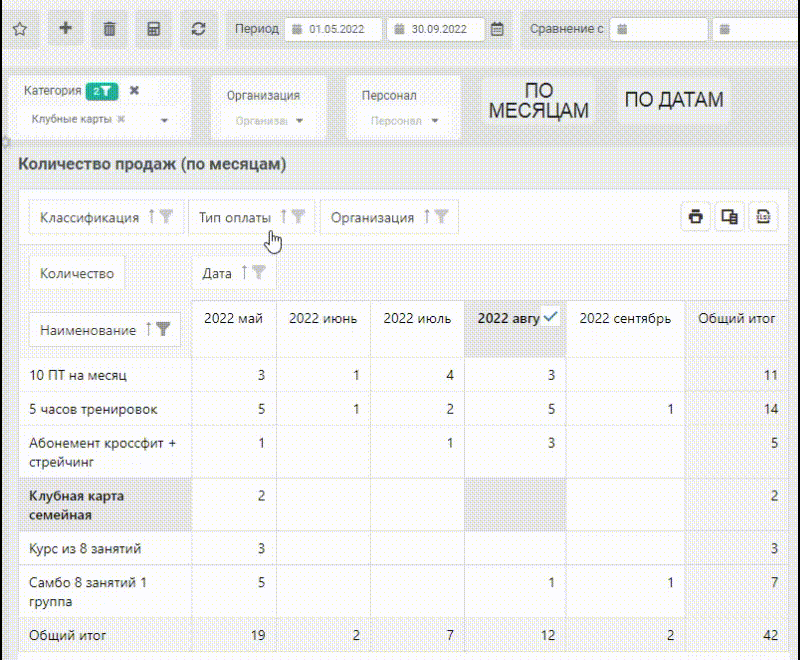Expand the Категория dropdown arrow
Image resolution: width=800 pixels, height=660 pixels.
coord(164,120)
